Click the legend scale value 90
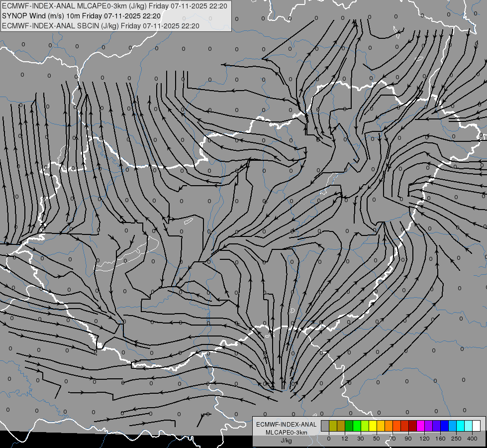The height and width of the screenshot is (448, 487). click(x=408, y=439)
